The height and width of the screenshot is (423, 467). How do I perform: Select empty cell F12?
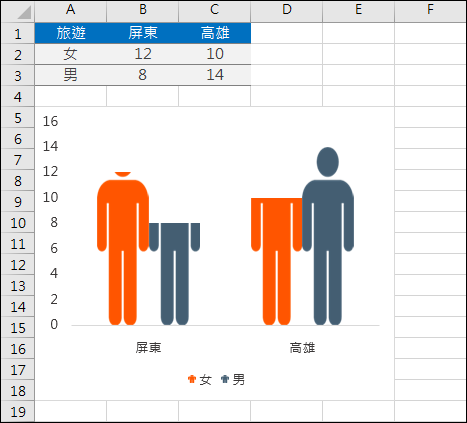[430, 265]
